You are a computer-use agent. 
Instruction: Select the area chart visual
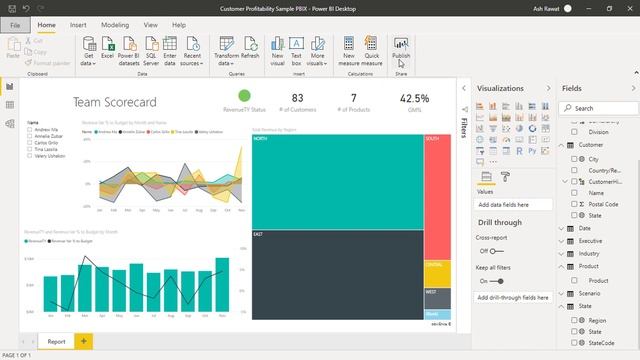click(x=493, y=118)
